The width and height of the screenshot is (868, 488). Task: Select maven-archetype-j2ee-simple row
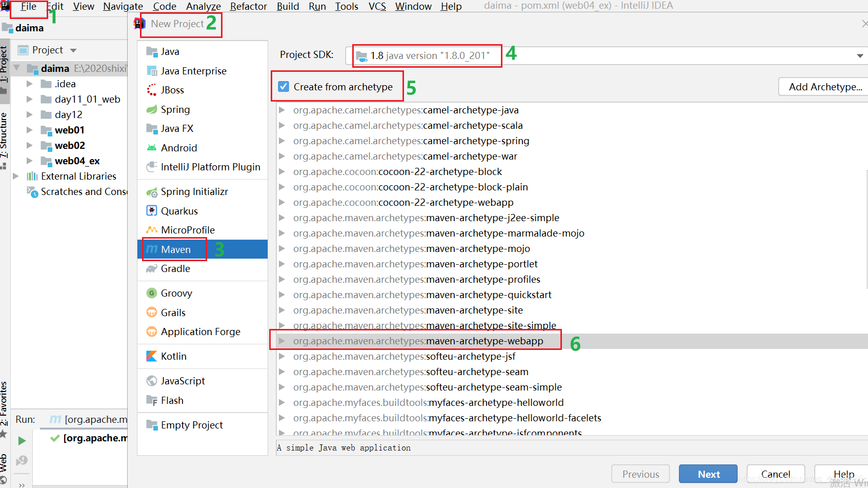point(571,218)
